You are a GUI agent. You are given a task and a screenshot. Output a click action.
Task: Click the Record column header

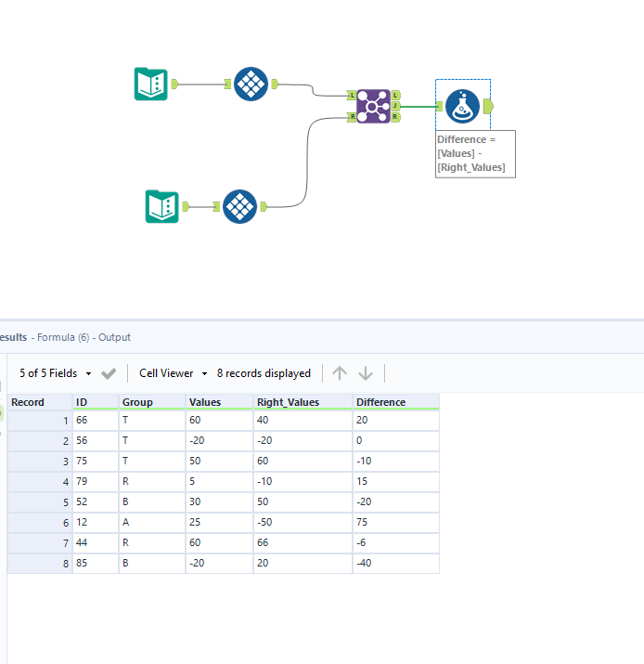pyautogui.click(x=40, y=402)
